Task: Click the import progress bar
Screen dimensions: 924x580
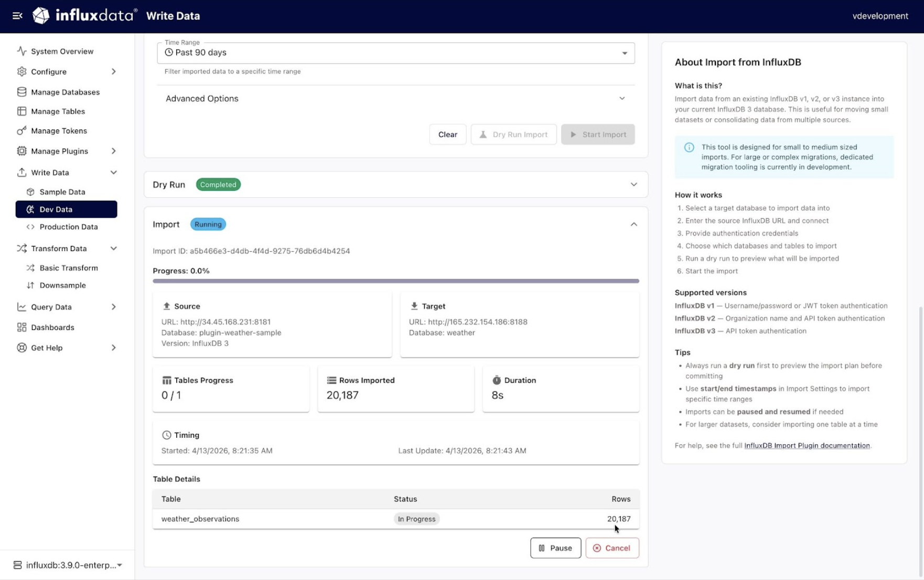Action: tap(396, 281)
